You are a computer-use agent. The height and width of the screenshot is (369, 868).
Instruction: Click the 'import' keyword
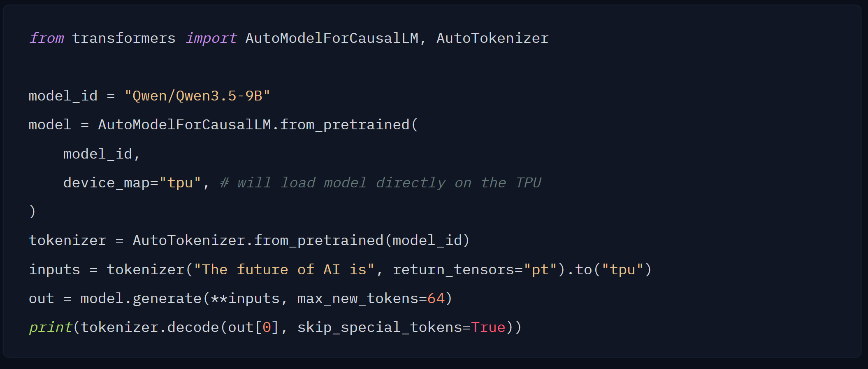pos(211,38)
